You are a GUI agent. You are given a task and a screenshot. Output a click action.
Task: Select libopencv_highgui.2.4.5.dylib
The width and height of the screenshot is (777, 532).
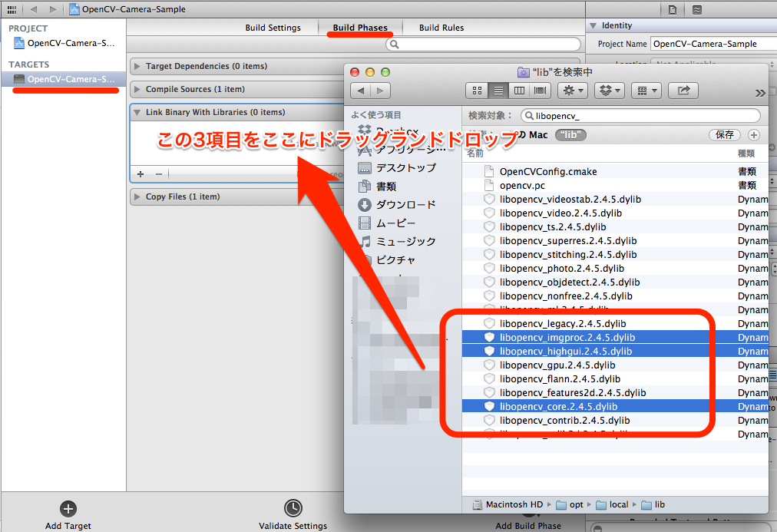(615, 351)
